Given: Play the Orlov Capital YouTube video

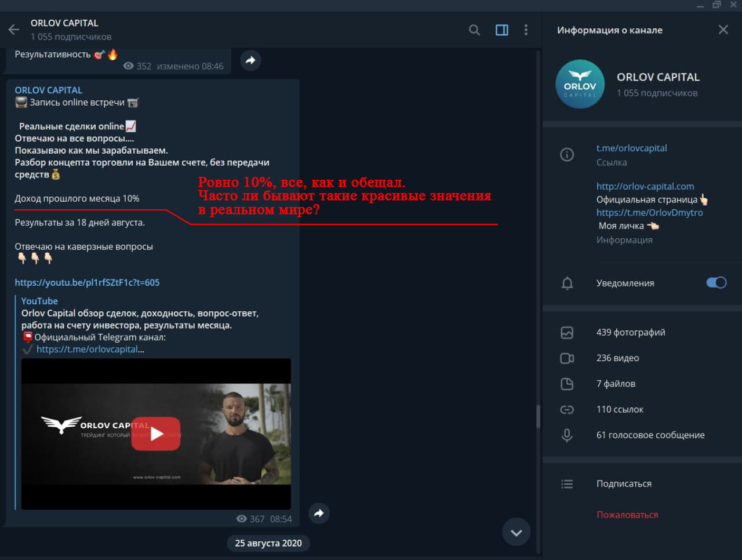Looking at the screenshot, I should coord(156,434).
